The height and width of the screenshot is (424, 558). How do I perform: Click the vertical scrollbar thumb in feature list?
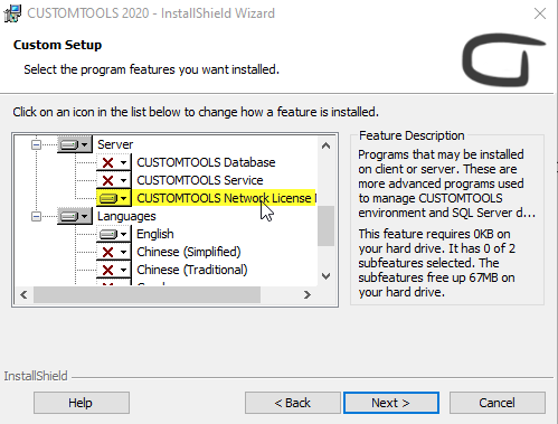click(x=326, y=226)
